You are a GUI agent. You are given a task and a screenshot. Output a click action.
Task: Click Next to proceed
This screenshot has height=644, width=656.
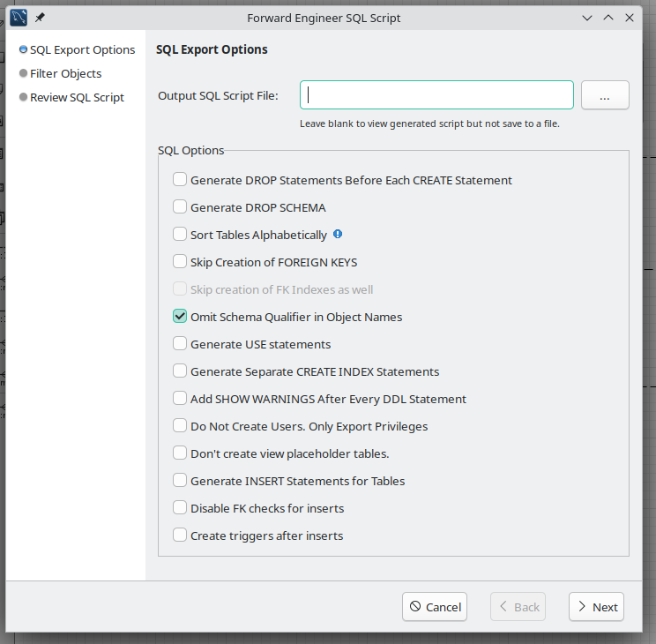[x=596, y=607]
